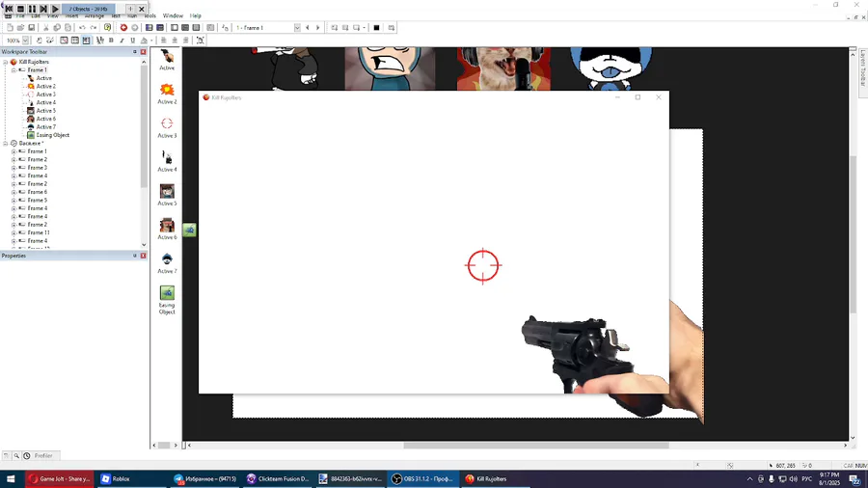Screen dimensions: 868x488
Task: Collapse Frame 1 under Kill Rujolters
Action: [14, 70]
